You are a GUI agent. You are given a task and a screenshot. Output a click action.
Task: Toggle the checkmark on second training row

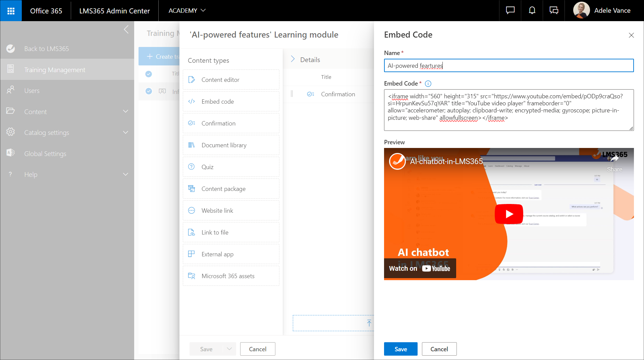(x=149, y=91)
